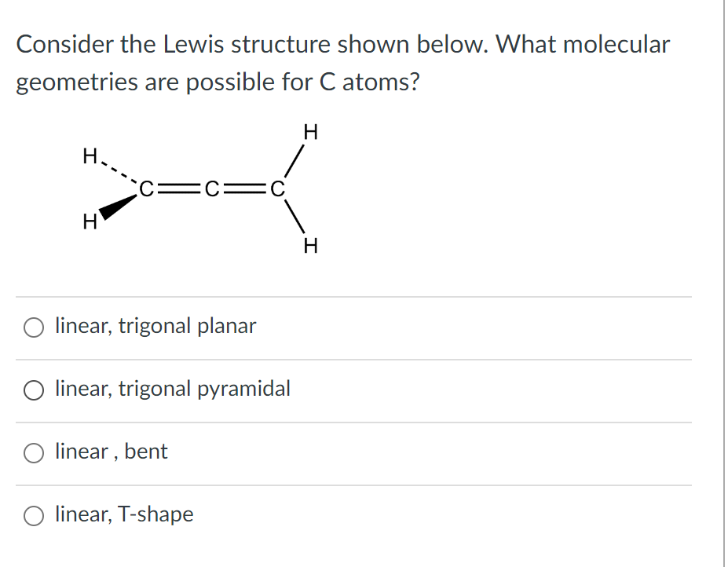The height and width of the screenshot is (567, 728).
Task: Select the "linear, trigonal pyramidal" radio button
Action: tap(33, 390)
